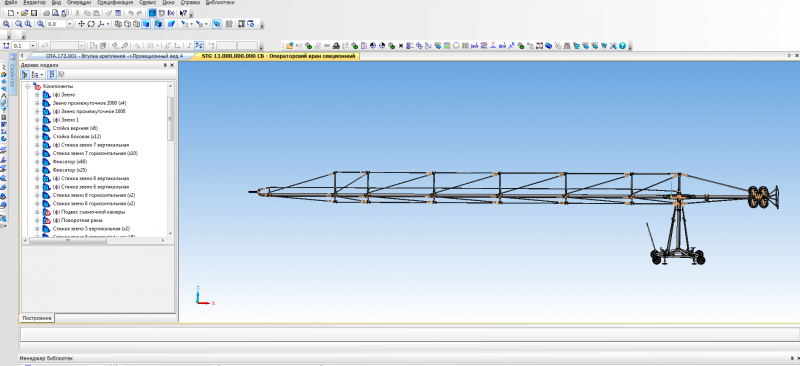Screen dimensions: 800x366
Task: Toggle the highlighted tree view button
Action: click(x=52, y=75)
